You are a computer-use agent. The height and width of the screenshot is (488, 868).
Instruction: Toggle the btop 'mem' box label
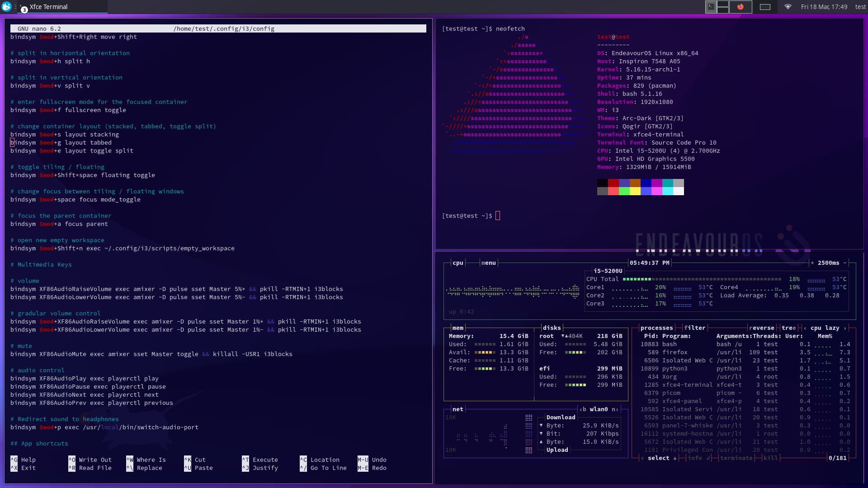[x=458, y=328]
